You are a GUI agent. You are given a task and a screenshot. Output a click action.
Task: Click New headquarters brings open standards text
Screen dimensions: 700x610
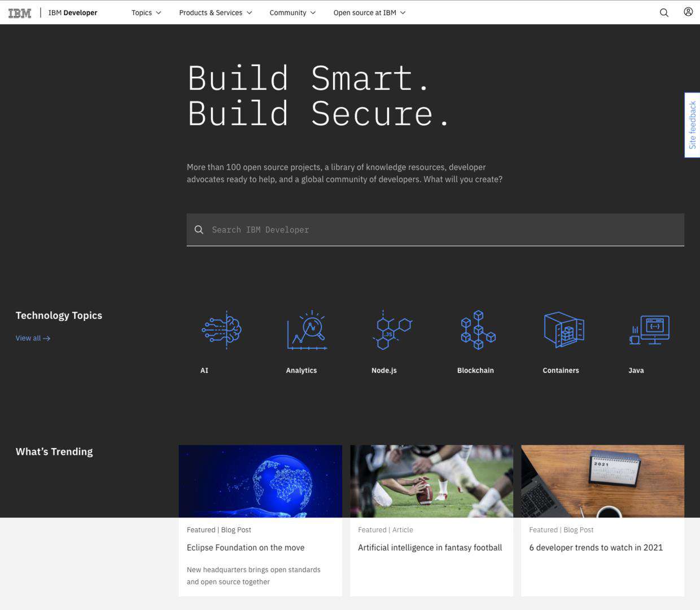click(253, 576)
